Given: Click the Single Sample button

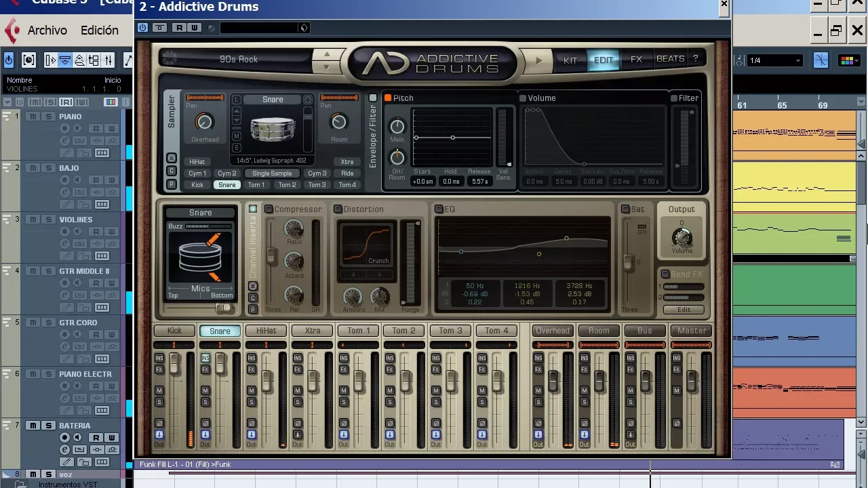Looking at the screenshot, I should coord(272,174).
